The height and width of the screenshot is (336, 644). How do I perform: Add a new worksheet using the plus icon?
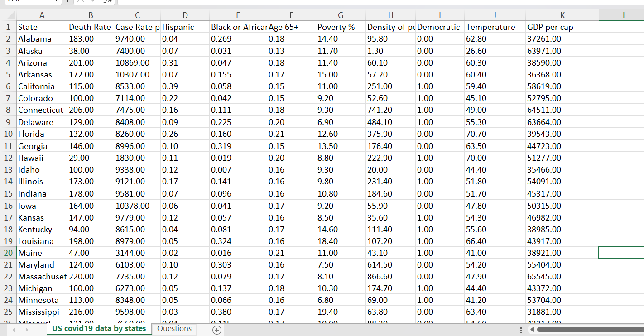[216, 330]
